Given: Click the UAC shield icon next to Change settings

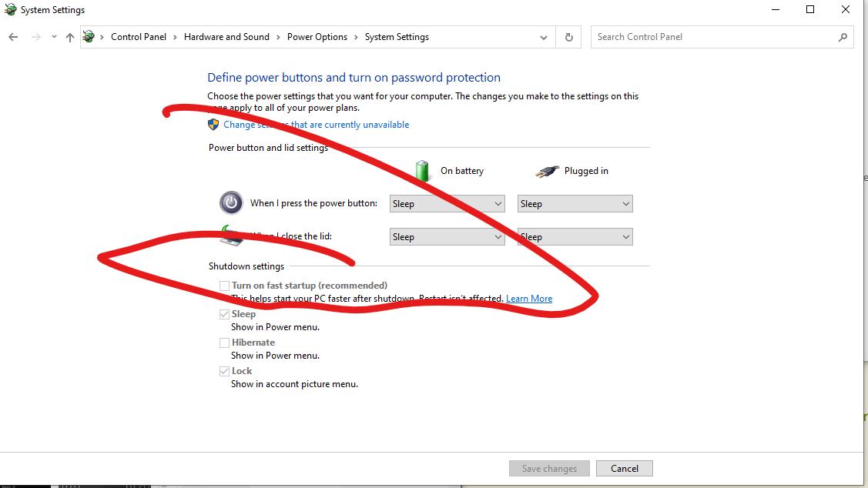Looking at the screenshot, I should click(x=213, y=124).
